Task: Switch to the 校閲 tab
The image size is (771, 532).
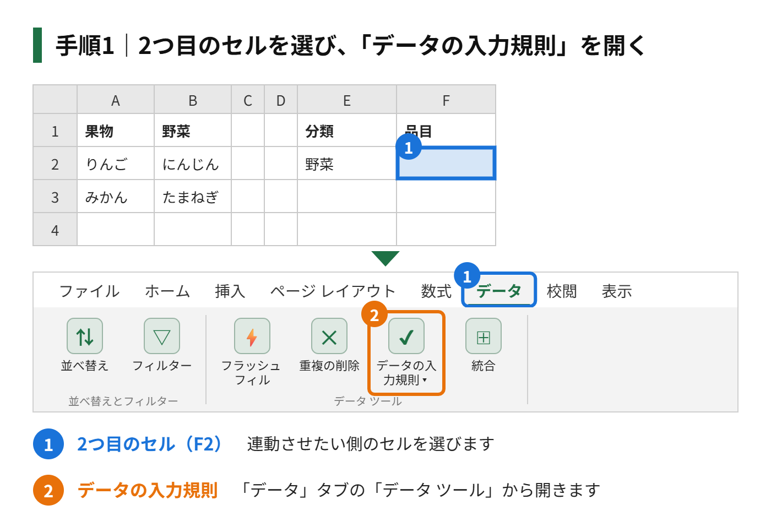Action: click(562, 291)
